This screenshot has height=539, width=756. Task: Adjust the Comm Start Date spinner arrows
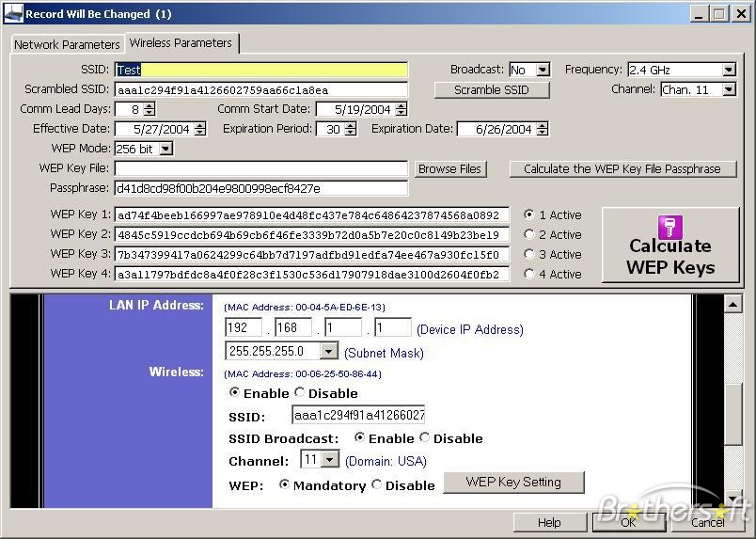(x=402, y=109)
